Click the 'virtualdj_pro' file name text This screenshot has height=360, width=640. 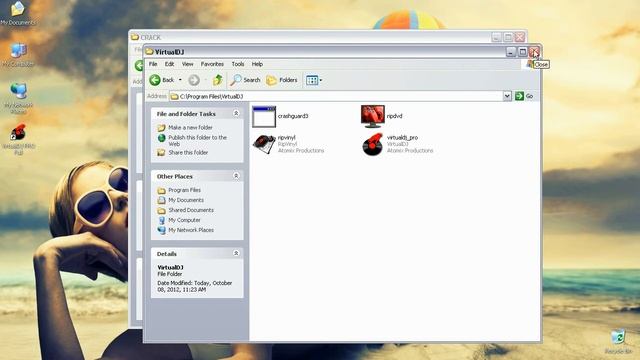402,138
